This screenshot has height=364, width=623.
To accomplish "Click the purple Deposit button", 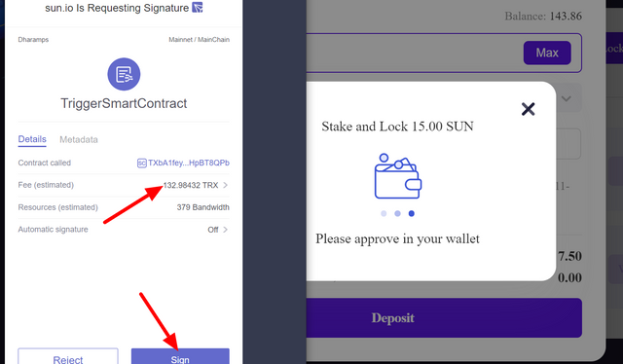I will coord(444,318).
